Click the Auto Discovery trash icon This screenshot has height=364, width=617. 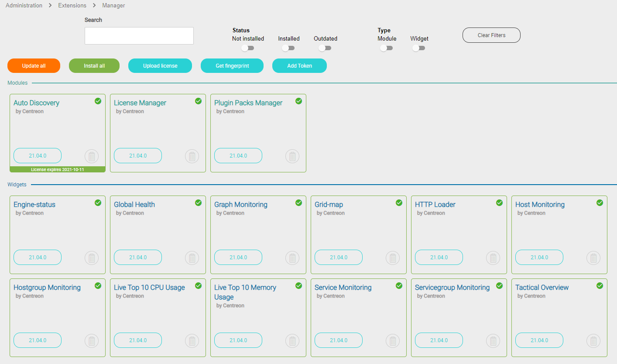pyautogui.click(x=92, y=156)
